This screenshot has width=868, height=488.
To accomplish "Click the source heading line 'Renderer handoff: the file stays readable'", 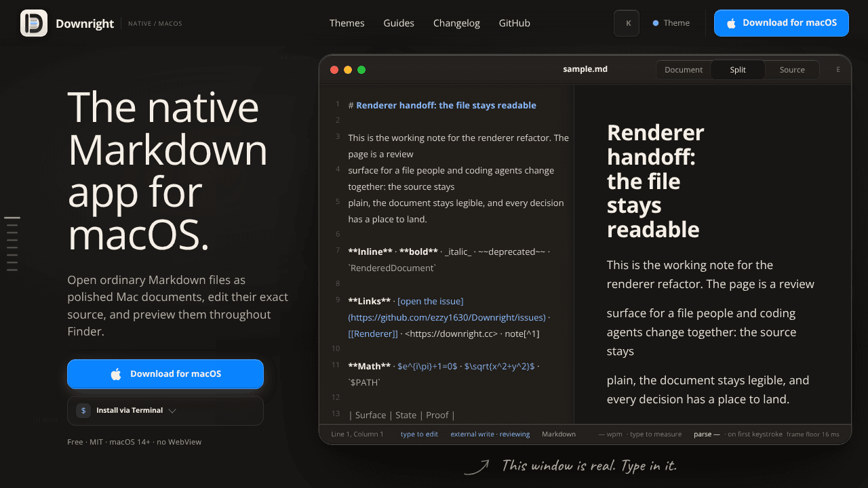I will tap(442, 105).
